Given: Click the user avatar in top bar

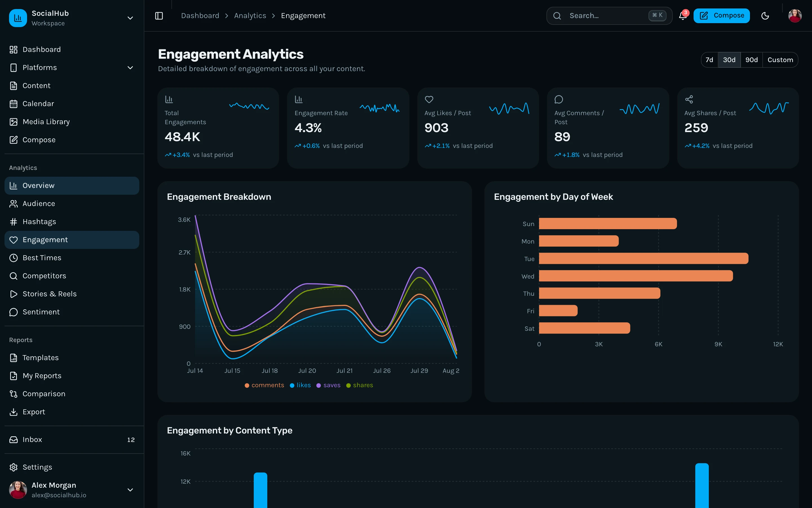Looking at the screenshot, I should [795, 16].
